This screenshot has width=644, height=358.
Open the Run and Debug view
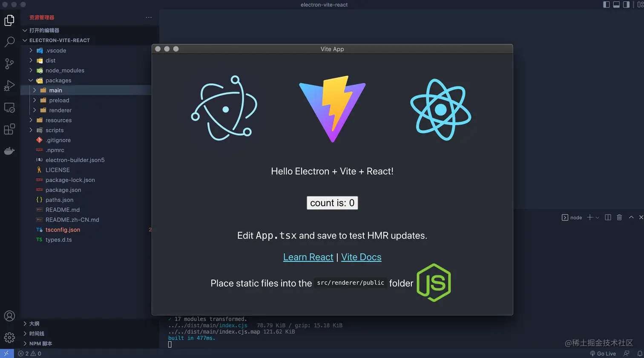9,86
